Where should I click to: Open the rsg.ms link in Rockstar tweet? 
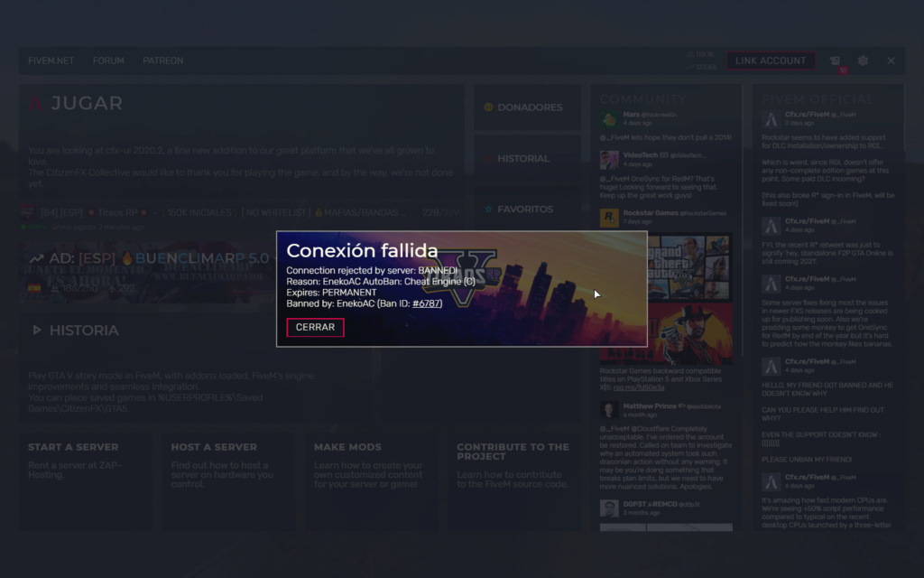(638, 387)
